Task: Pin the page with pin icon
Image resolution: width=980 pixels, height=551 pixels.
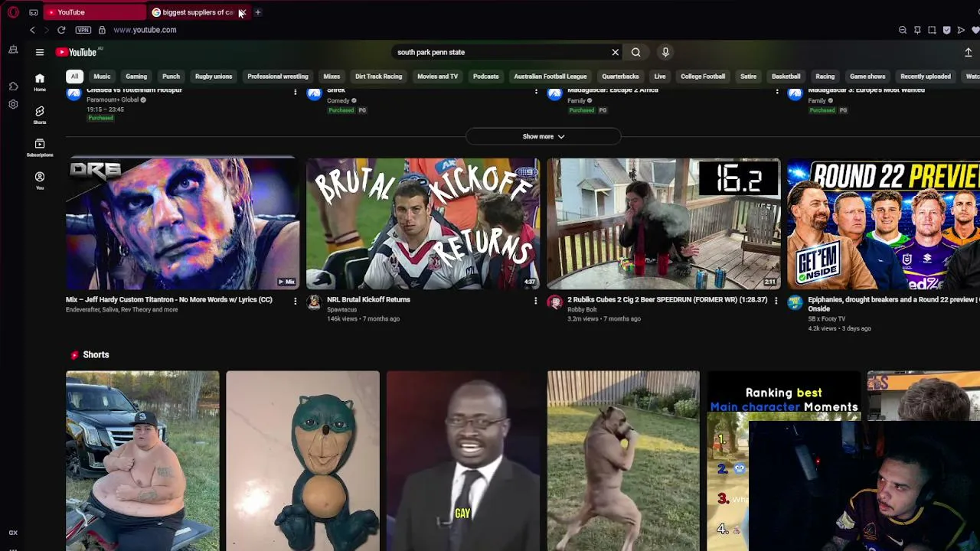Action: (917, 30)
